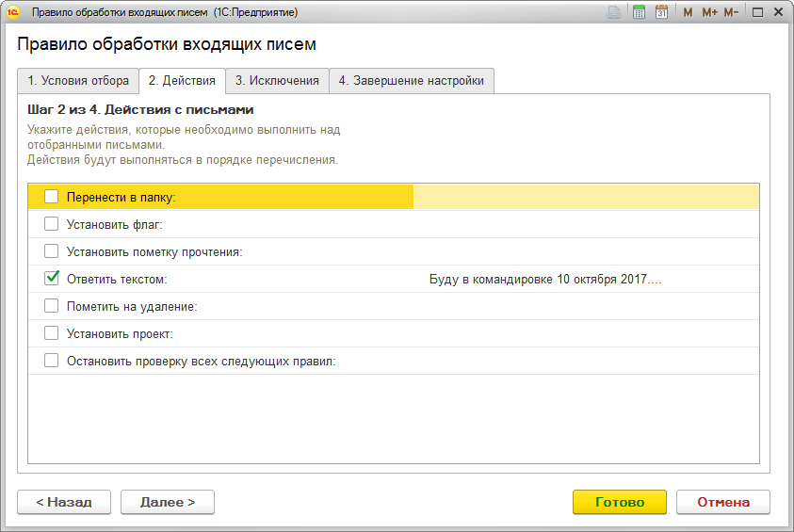Click the M memory button

[x=688, y=12]
